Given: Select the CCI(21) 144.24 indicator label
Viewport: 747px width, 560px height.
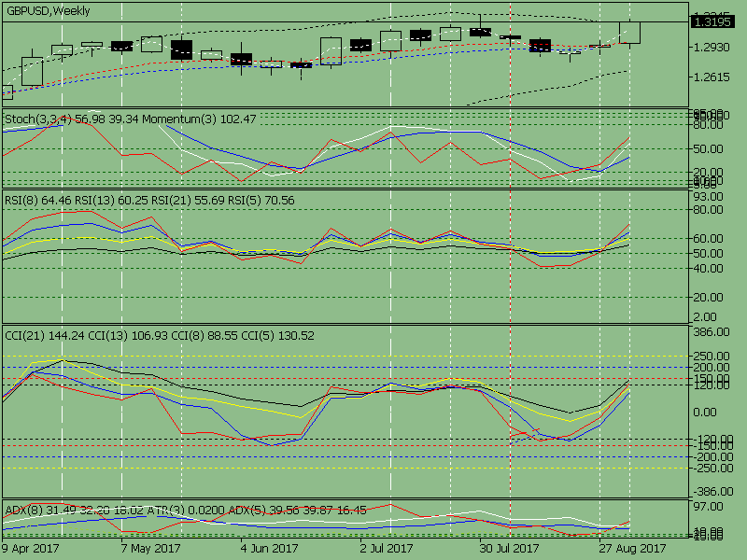Looking at the screenshot, I should [x=44, y=336].
